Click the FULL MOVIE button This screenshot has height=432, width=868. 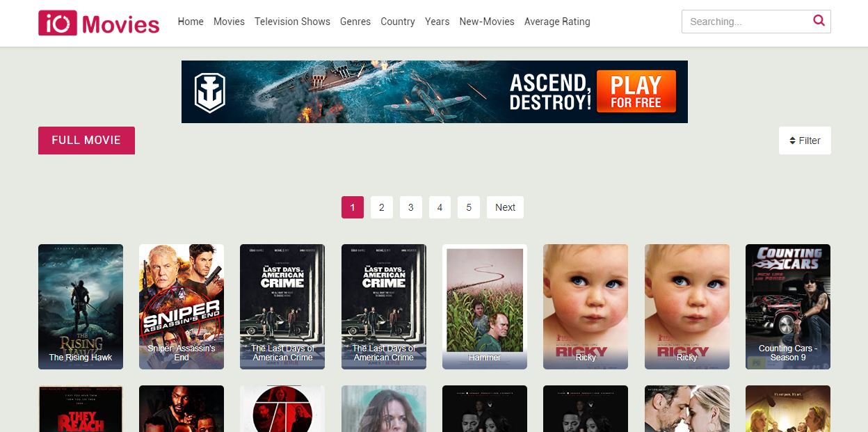(x=86, y=140)
